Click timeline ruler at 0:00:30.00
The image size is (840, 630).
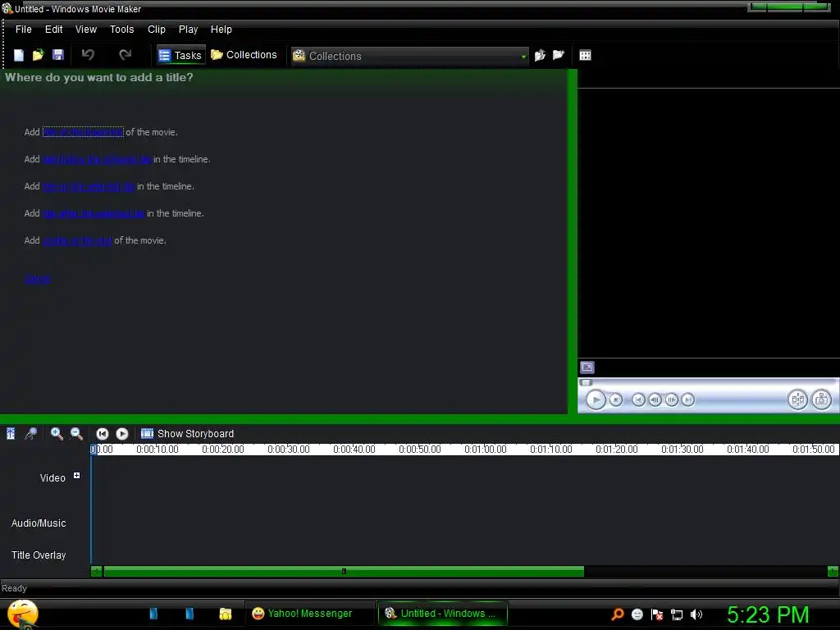(288, 450)
